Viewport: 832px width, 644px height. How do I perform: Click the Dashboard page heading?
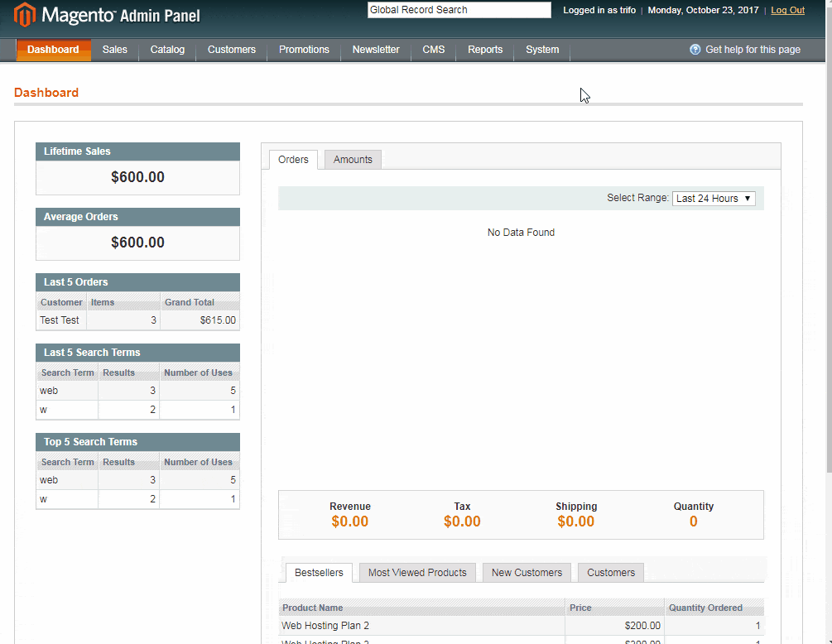(x=46, y=93)
